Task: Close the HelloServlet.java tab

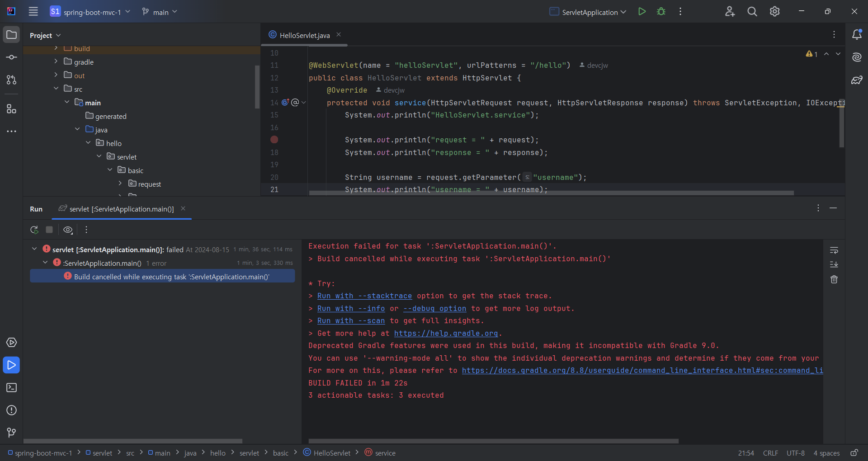Action: click(339, 34)
